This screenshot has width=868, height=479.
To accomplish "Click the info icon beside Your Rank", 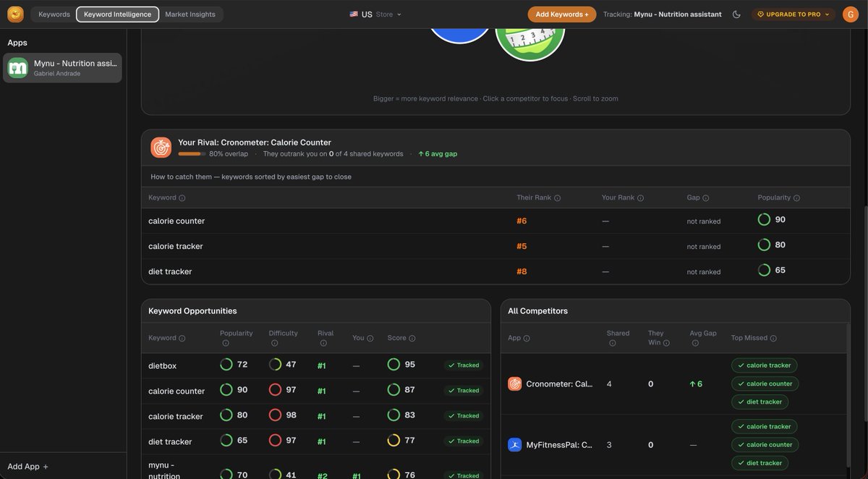I will pos(640,198).
